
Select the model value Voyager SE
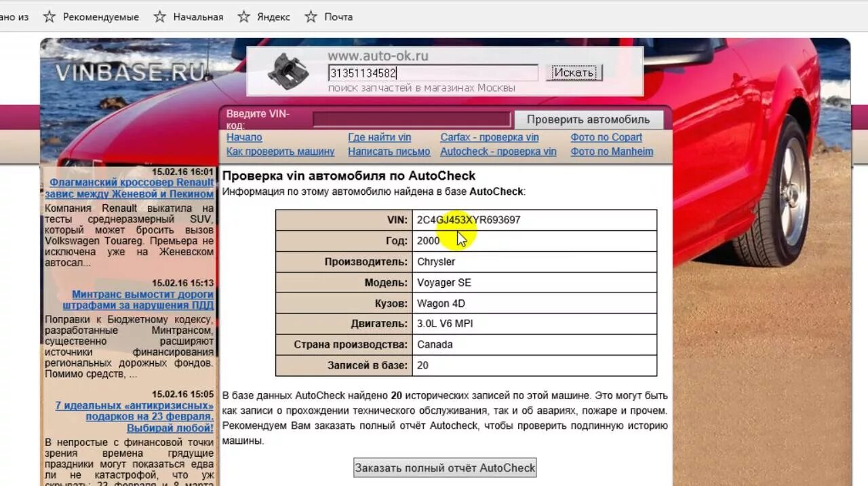pyautogui.click(x=444, y=282)
